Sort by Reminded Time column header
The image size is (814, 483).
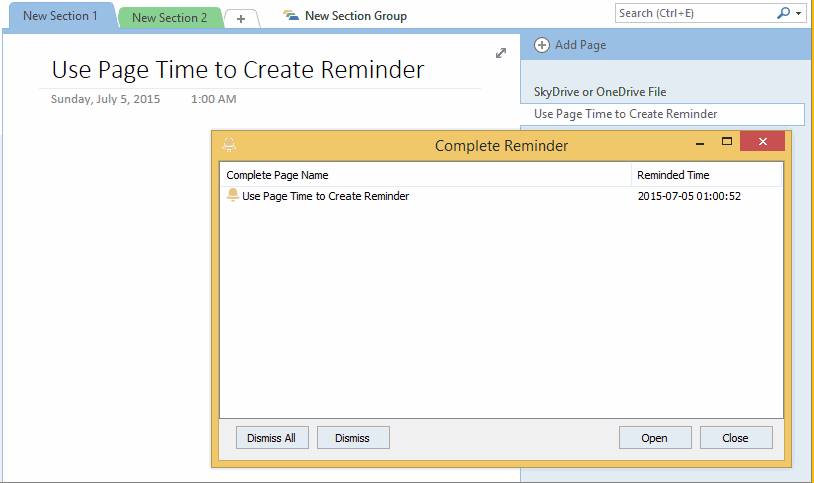pyautogui.click(x=706, y=175)
